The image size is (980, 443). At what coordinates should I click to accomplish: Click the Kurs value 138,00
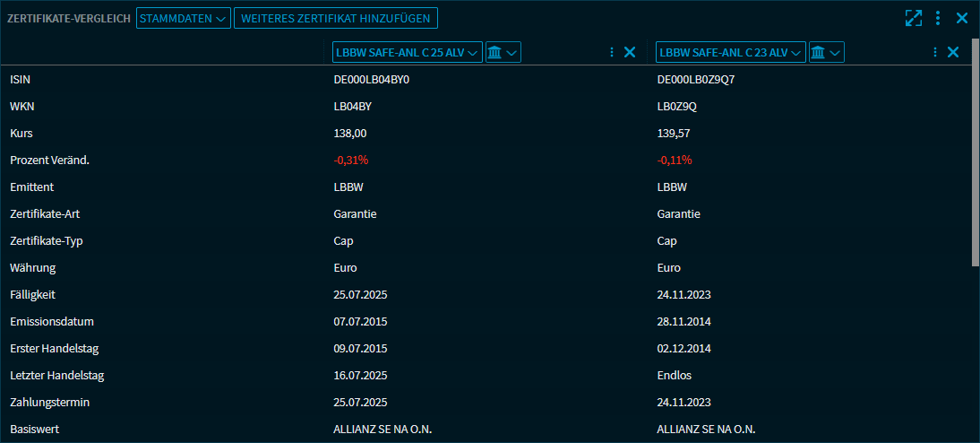click(x=350, y=134)
